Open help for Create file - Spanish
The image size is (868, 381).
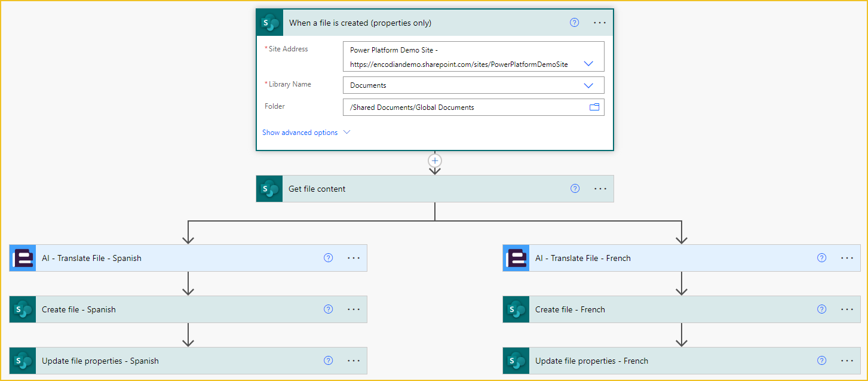328,309
